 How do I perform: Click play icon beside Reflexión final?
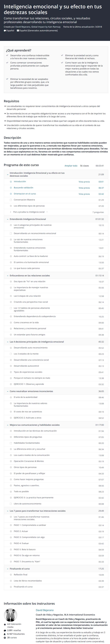(11, 574)
